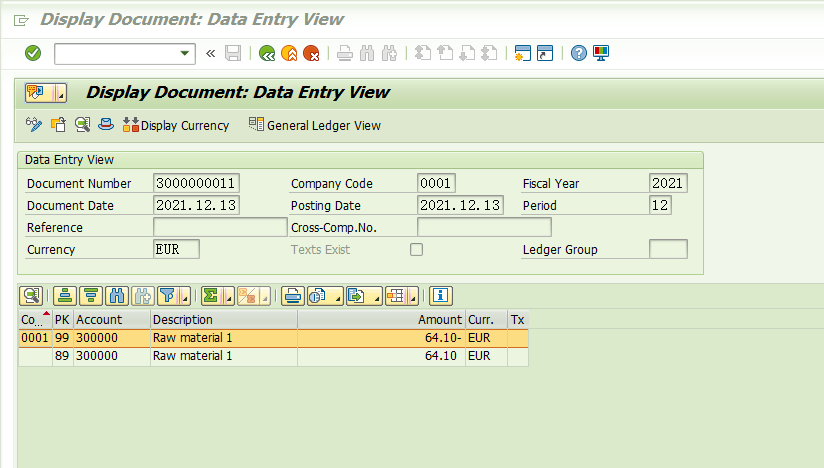Click the Display Another Document icon
Viewport: 824px width, 468px height.
pyautogui.click(x=58, y=124)
